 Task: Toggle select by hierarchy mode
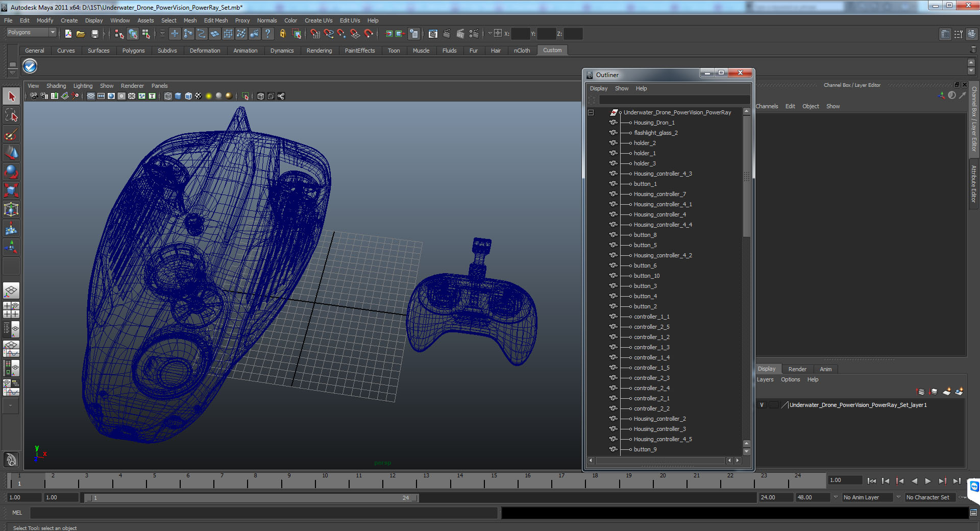(119, 34)
